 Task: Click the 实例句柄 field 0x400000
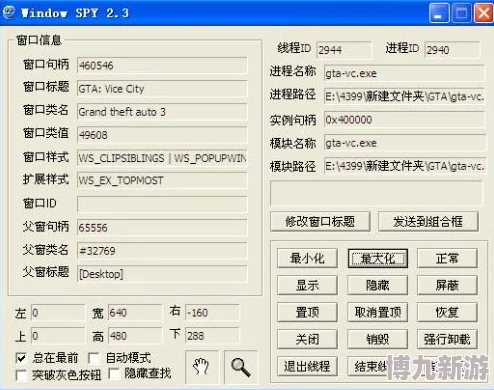[x=404, y=119]
